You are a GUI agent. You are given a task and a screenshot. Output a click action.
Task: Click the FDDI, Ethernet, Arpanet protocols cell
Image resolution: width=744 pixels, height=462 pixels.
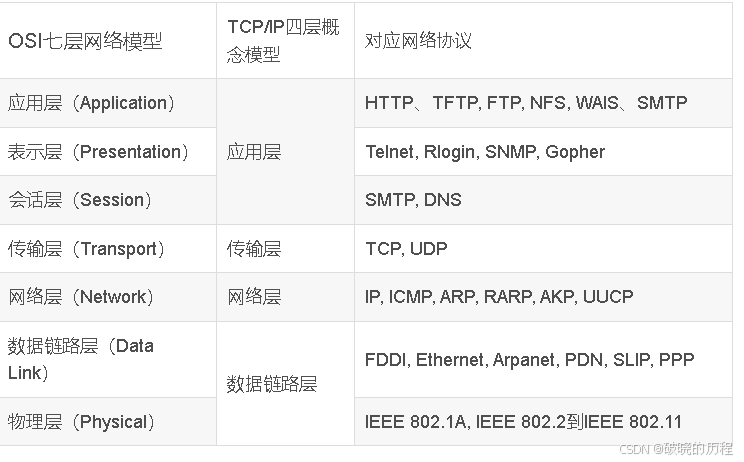[x=529, y=359]
